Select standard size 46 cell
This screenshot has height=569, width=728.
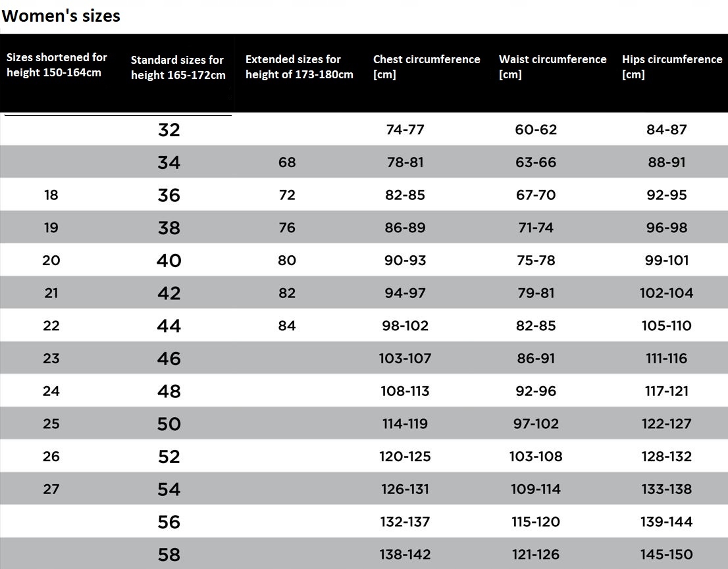click(169, 359)
